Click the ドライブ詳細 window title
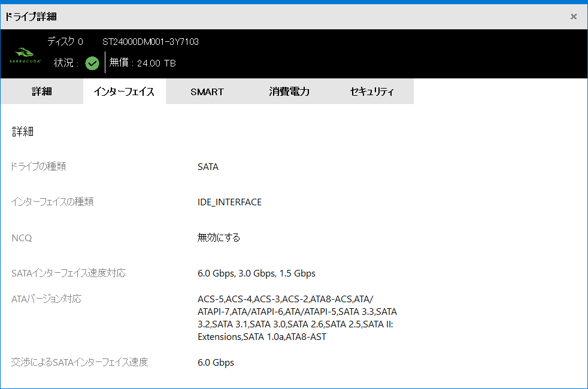588x389 pixels. pyautogui.click(x=31, y=16)
